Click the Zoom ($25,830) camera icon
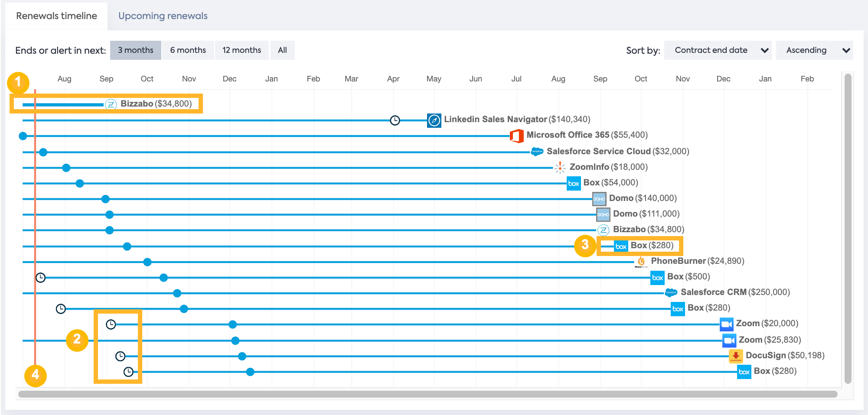The image size is (868, 415). point(729,340)
